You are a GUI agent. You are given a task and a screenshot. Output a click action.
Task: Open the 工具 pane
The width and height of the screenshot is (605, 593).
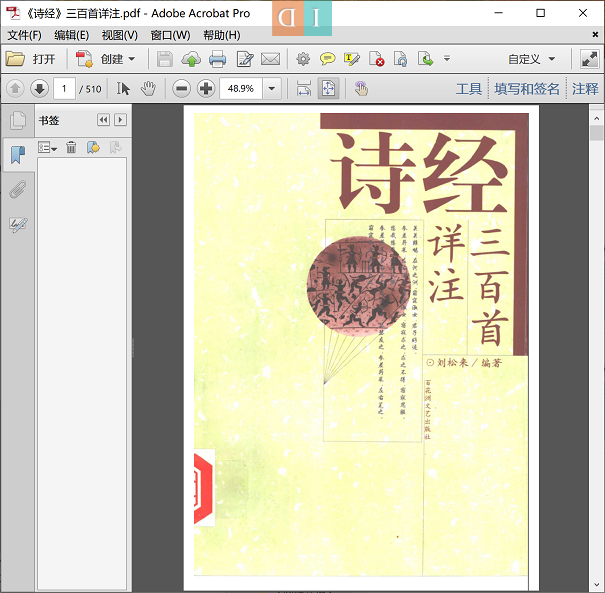468,89
